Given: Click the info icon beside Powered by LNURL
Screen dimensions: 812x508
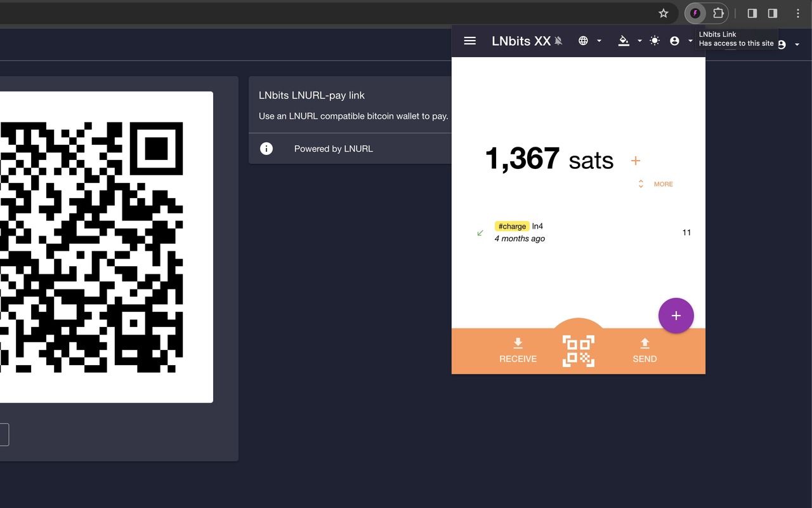Looking at the screenshot, I should 266,149.
